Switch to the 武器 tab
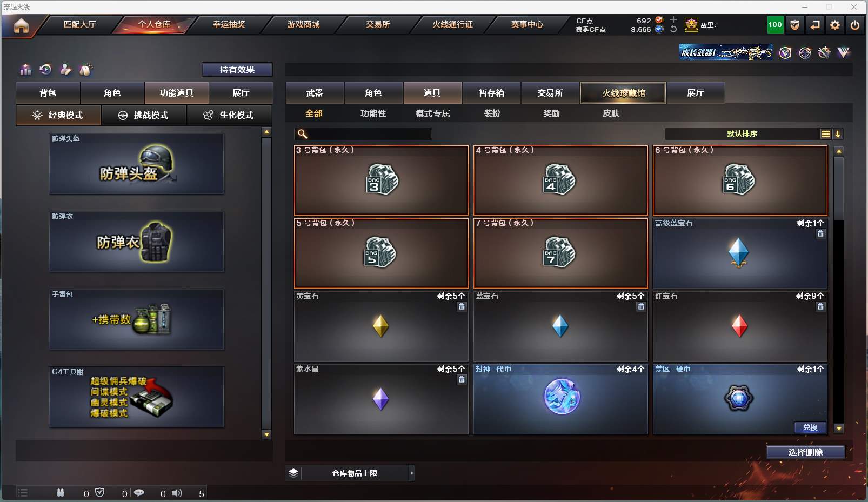The width and height of the screenshot is (868, 502). point(315,93)
